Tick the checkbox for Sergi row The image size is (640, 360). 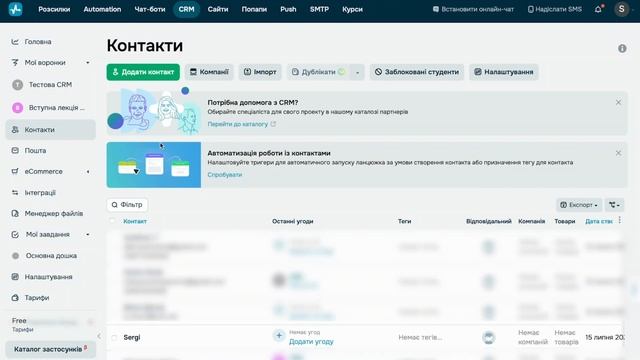(114, 338)
